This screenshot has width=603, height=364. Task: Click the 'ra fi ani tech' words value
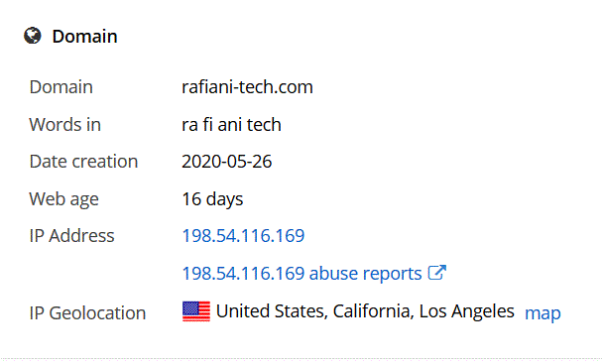[231, 125]
